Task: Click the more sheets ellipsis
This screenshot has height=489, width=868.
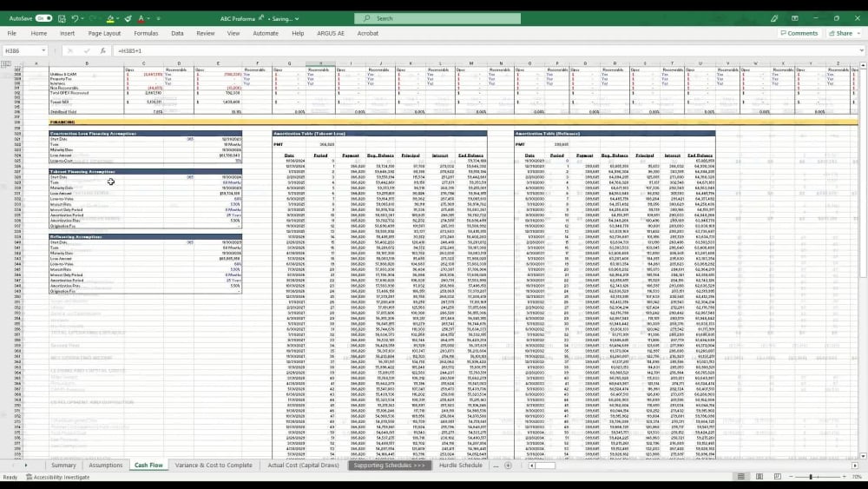Action: point(496,466)
